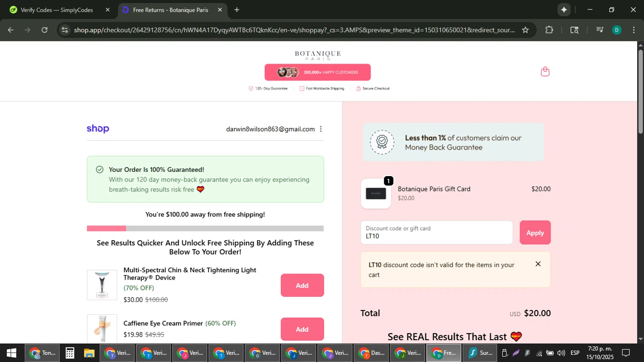Open the Multi-Spectral device product thumbnail
This screenshot has height=362, width=644.
tap(102, 285)
